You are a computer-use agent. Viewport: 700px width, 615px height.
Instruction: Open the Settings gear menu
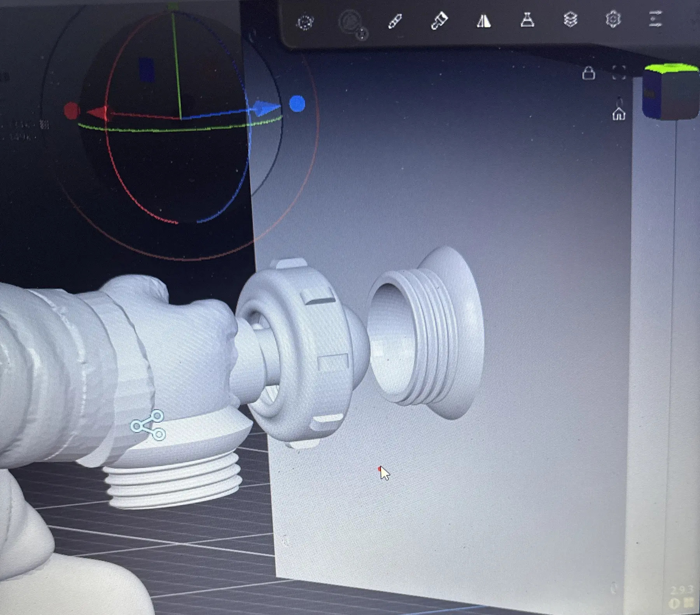point(613,19)
